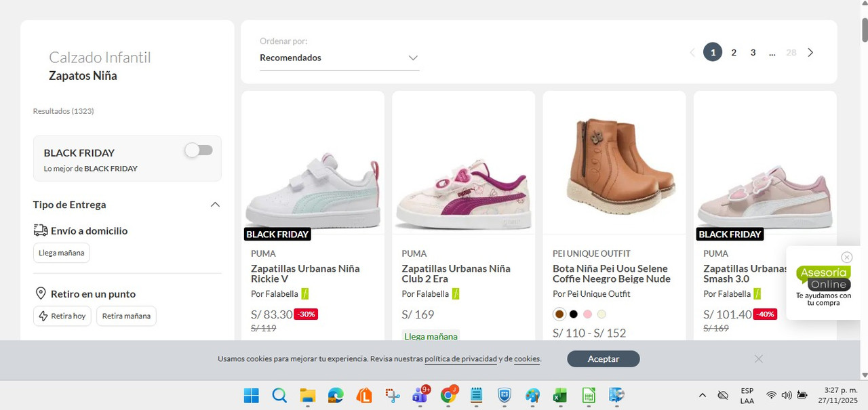The height and width of the screenshot is (410, 868).
Task: Go to next results page arrow
Action: coord(810,52)
